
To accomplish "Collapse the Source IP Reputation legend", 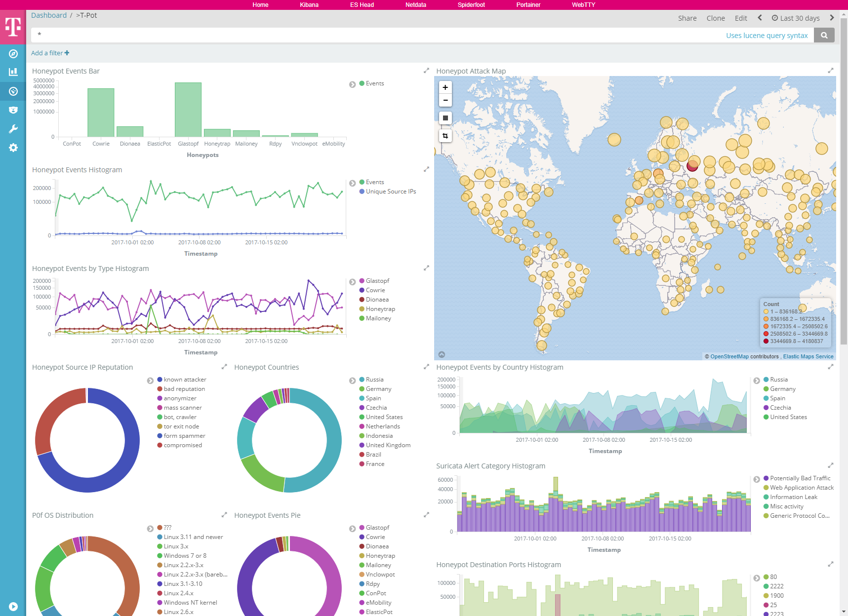I will 150,381.
